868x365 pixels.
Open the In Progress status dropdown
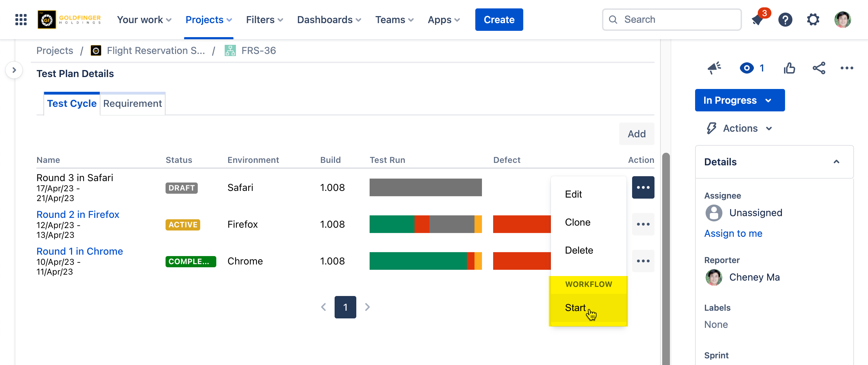(740, 100)
